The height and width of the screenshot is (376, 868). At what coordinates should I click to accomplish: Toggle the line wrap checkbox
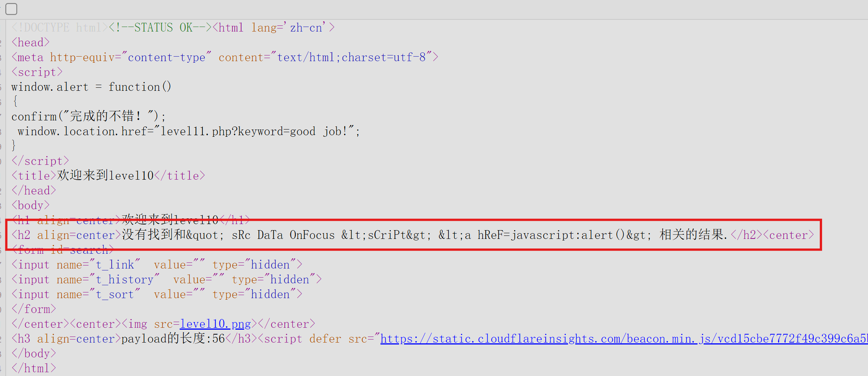pos(11,9)
